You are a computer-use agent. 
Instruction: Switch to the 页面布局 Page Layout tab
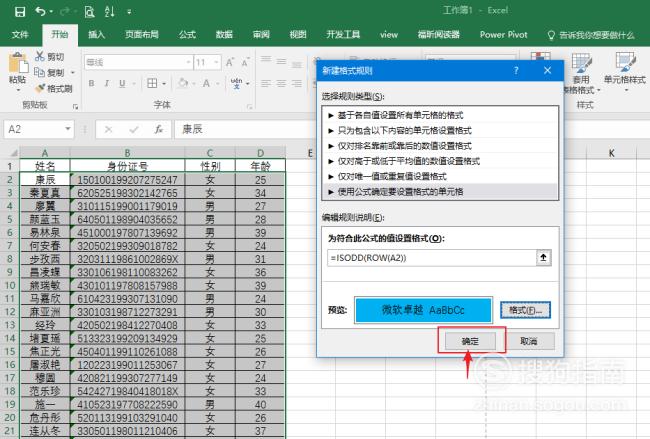point(142,35)
